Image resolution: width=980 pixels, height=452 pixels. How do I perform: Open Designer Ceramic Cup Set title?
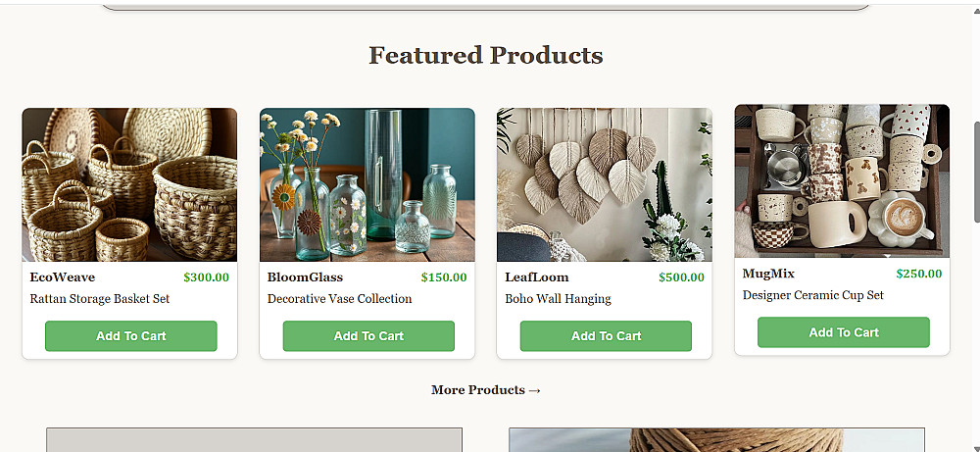[x=813, y=295]
